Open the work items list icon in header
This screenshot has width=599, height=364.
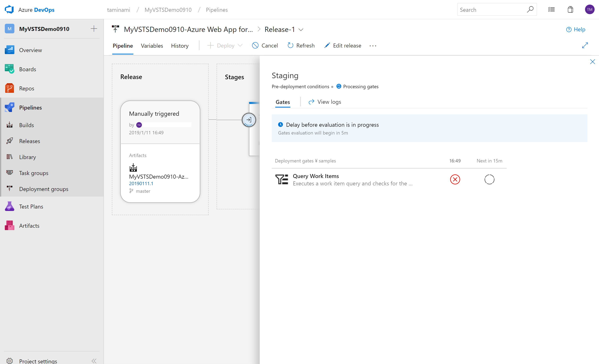coord(551,9)
